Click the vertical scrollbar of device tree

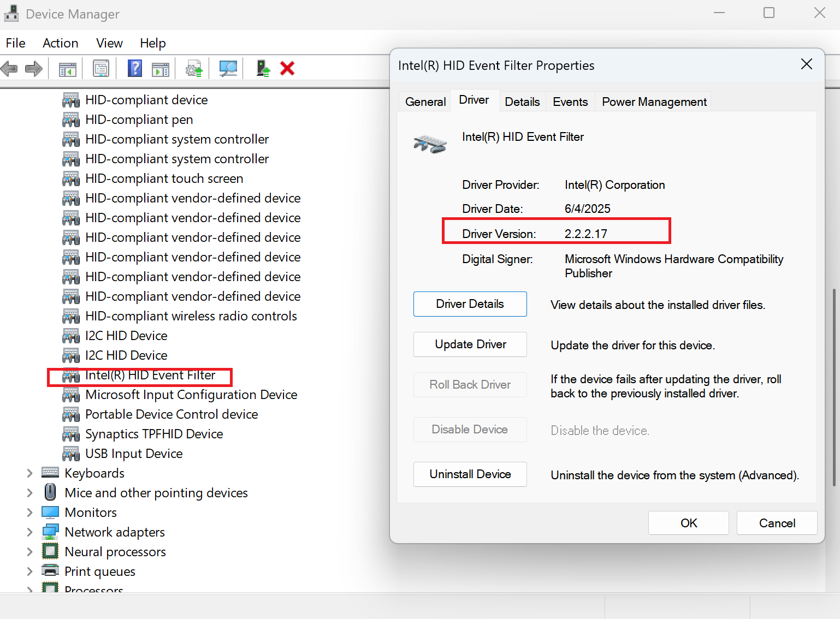point(834,388)
